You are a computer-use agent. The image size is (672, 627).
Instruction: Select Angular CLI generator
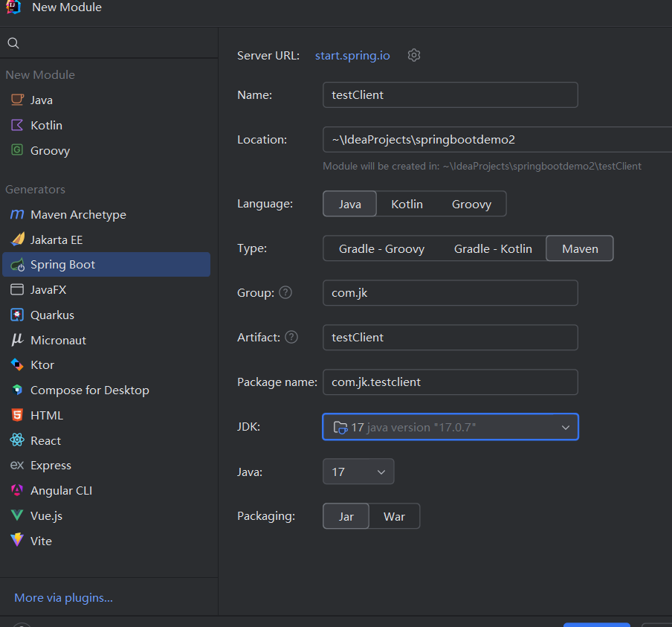click(106, 491)
